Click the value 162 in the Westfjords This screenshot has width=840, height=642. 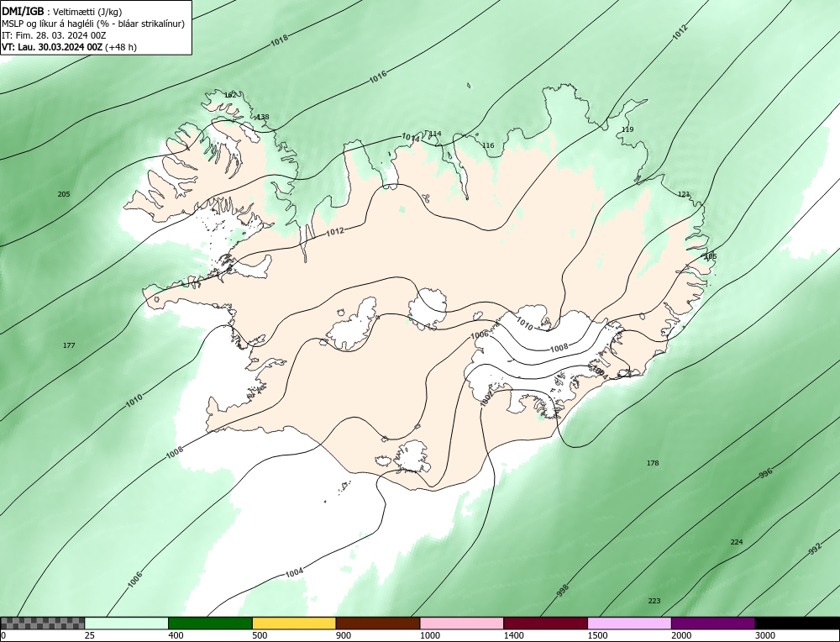tap(230, 95)
